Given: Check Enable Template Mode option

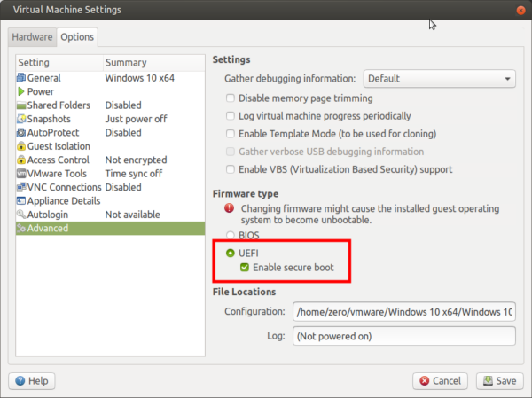Looking at the screenshot, I should coord(231,134).
